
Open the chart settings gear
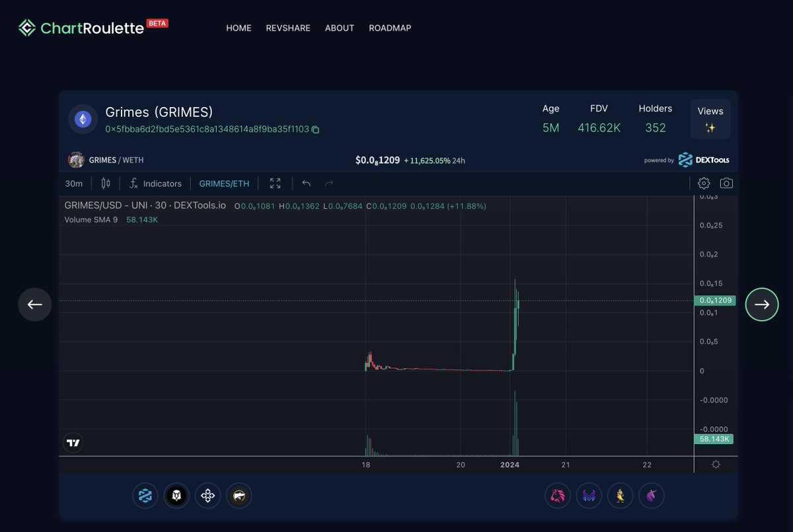704,183
